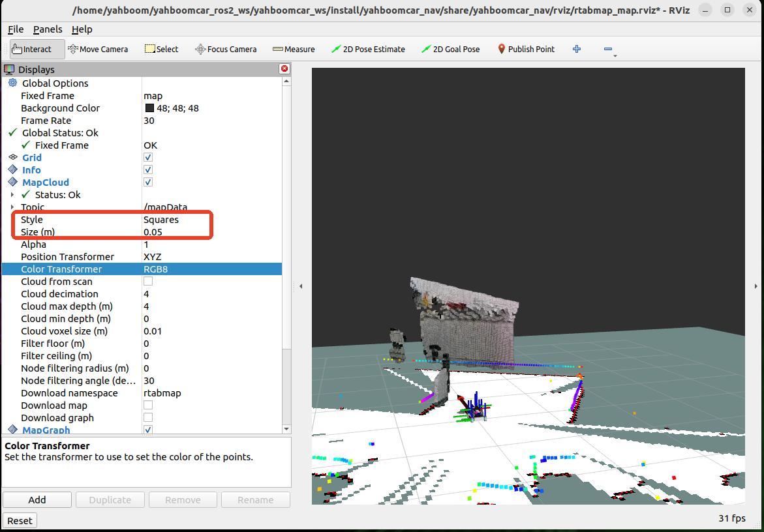Tick the Download map checkbox

[148, 406]
